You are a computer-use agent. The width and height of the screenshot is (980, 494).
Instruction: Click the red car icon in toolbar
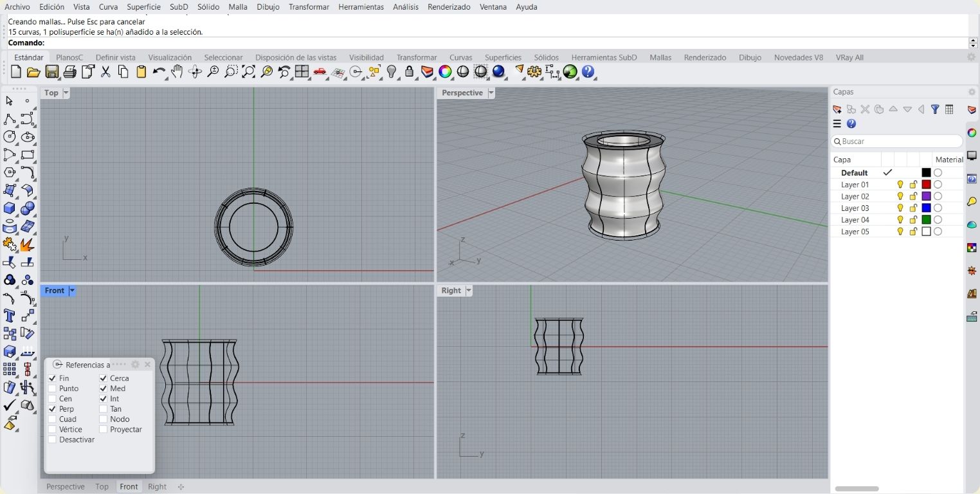coord(320,72)
